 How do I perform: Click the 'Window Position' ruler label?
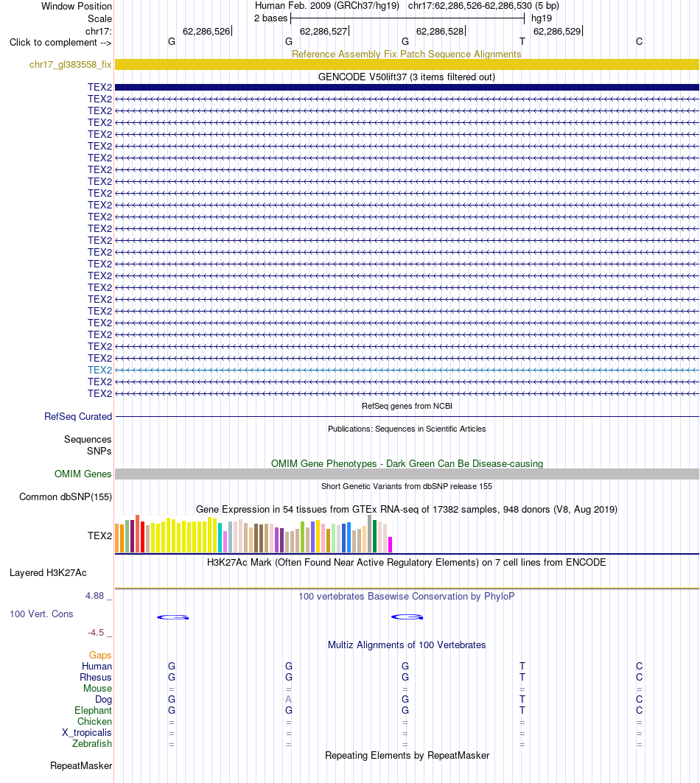point(77,6)
